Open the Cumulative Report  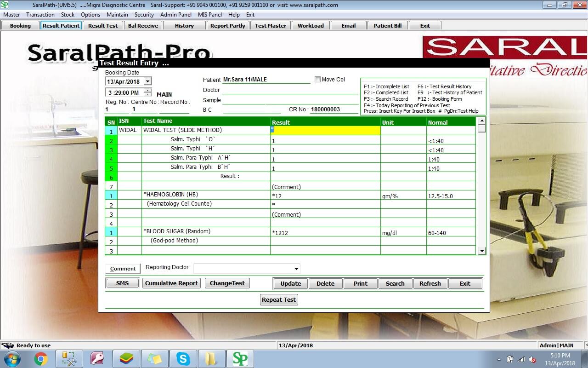click(x=171, y=283)
